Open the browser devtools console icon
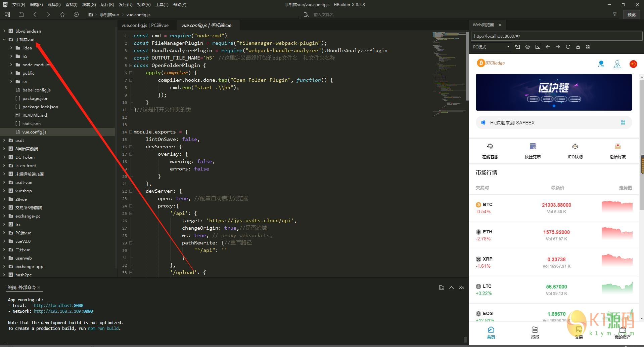This screenshot has width=644, height=347. click(x=538, y=47)
